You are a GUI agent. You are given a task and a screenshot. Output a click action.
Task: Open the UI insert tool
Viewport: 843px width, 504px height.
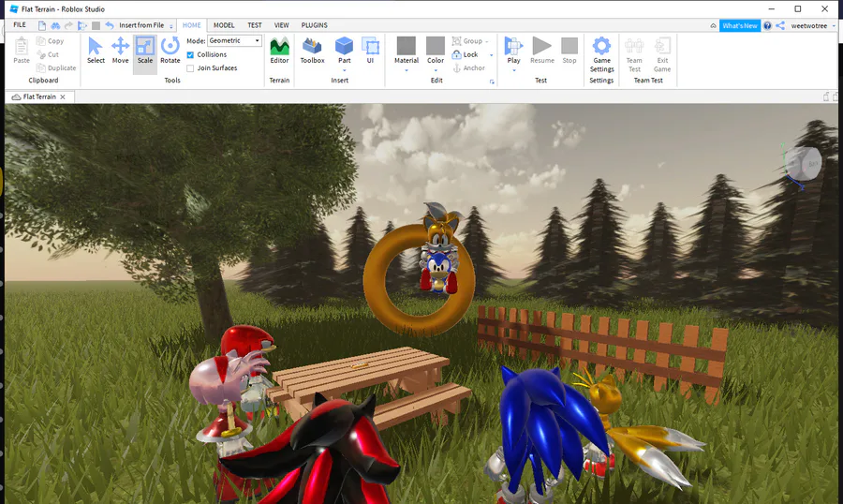[x=370, y=50]
